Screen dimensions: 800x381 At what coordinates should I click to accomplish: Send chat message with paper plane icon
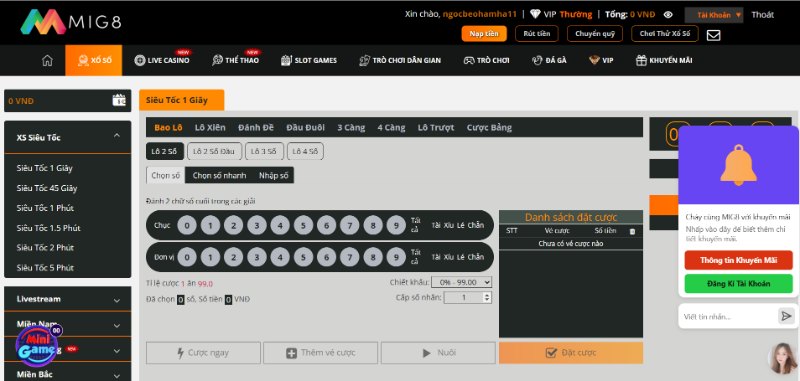pos(786,316)
